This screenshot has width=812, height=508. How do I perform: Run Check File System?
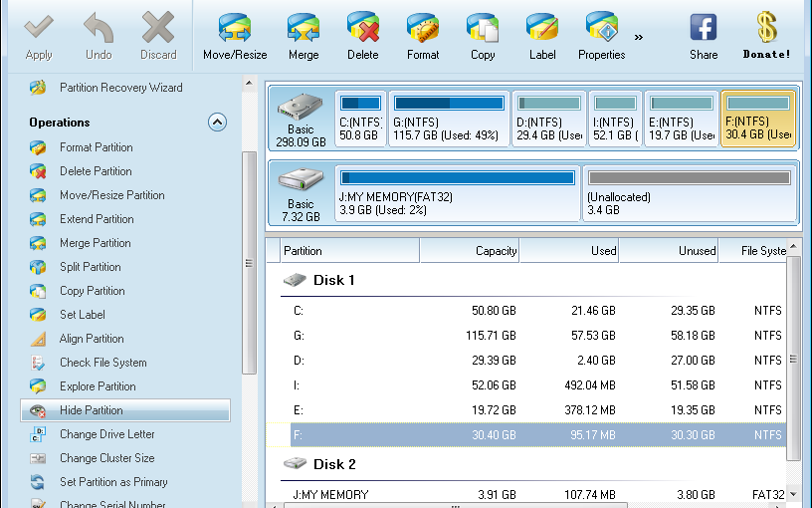click(88, 363)
